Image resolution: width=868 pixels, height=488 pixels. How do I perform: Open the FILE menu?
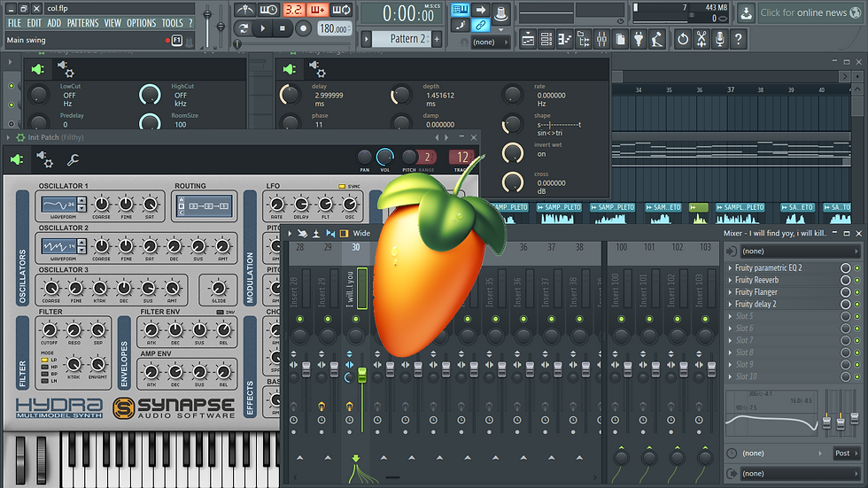tap(14, 23)
